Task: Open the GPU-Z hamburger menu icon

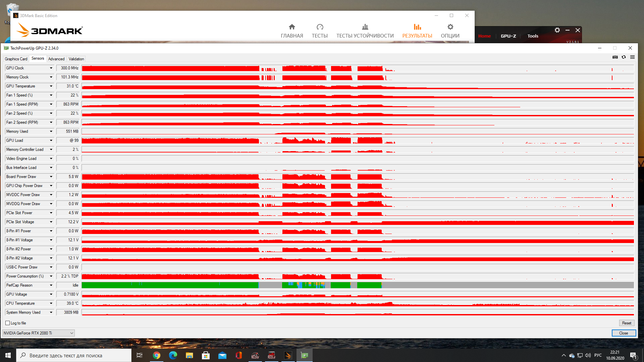Action: tap(632, 57)
